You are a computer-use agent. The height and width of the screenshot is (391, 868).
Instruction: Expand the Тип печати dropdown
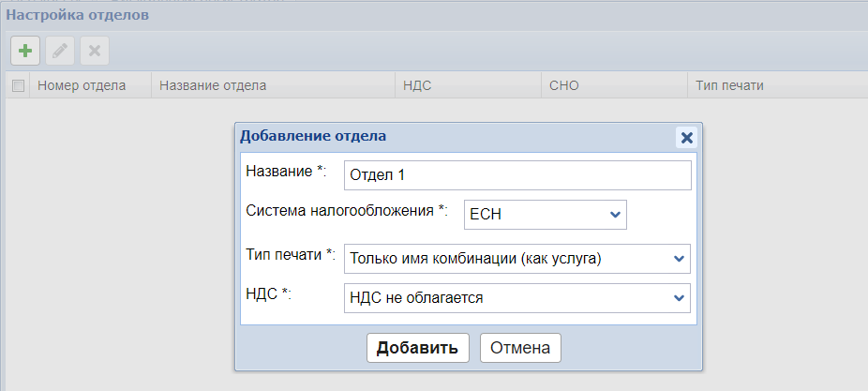tap(516, 258)
